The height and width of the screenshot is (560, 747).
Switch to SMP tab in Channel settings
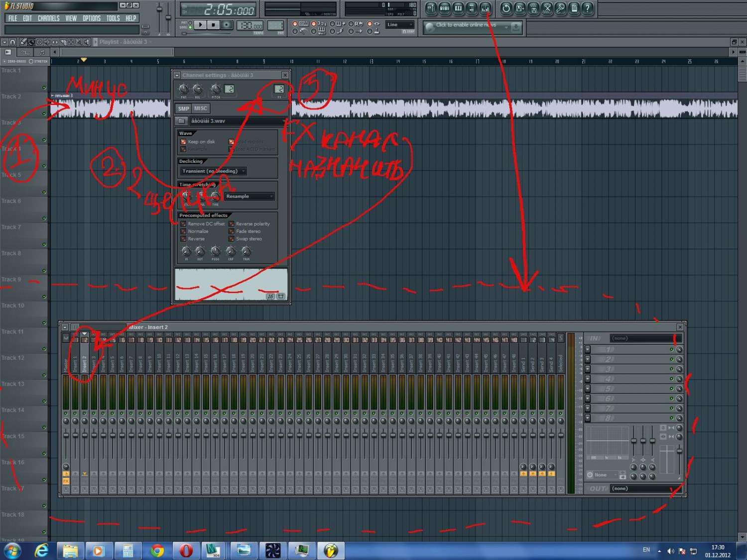click(184, 109)
